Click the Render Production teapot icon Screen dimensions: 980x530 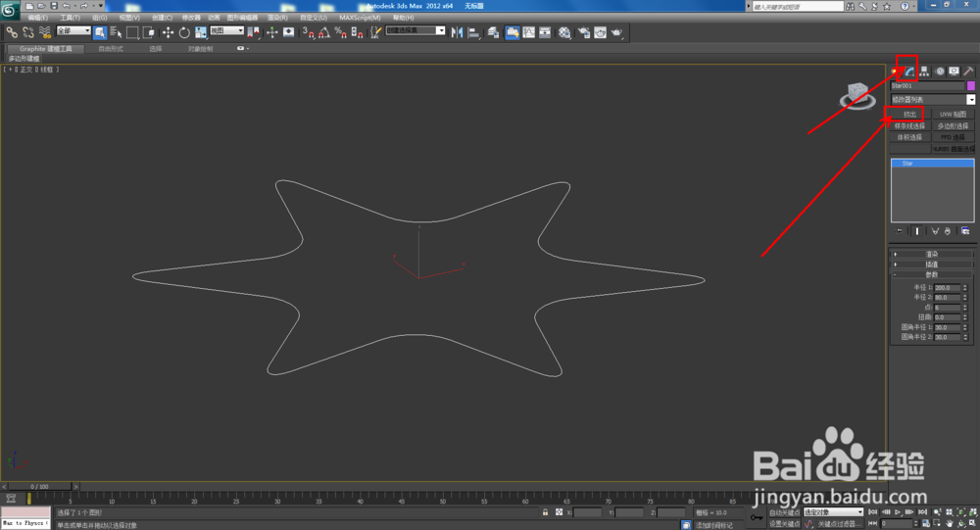616,32
